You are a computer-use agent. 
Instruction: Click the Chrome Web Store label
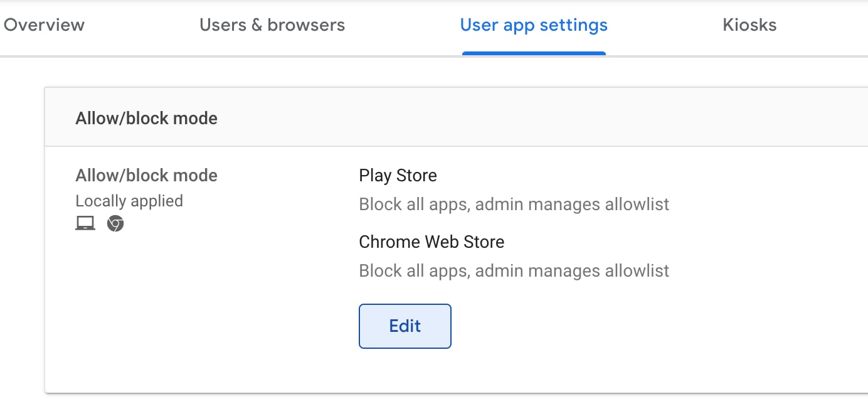point(431,242)
